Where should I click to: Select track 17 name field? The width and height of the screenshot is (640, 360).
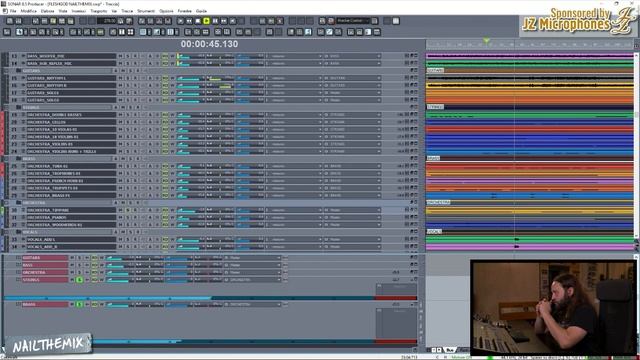71,93
